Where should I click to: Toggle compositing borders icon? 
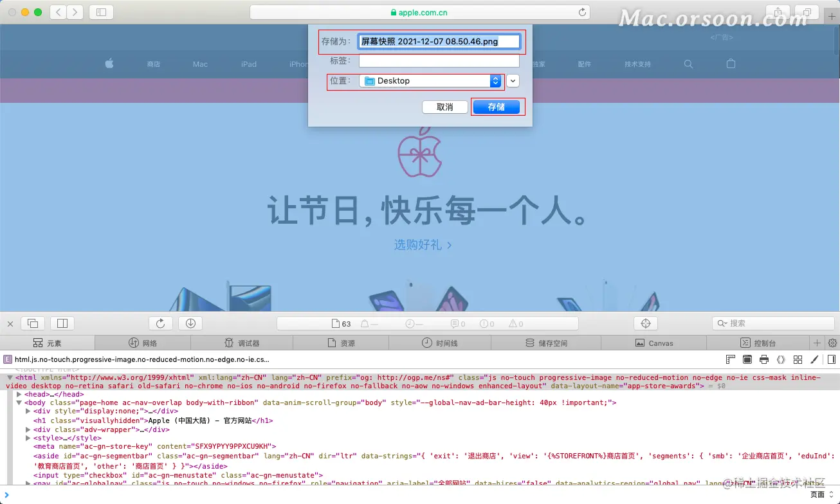tap(781, 359)
